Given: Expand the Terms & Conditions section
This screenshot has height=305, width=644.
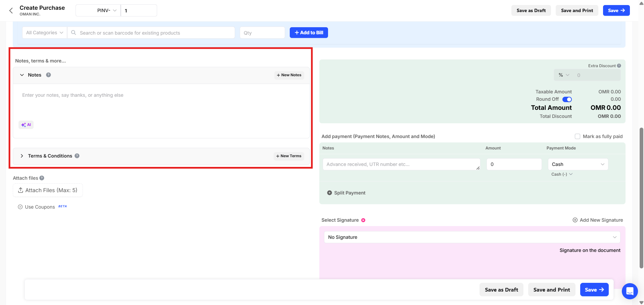Looking at the screenshot, I should tap(22, 156).
